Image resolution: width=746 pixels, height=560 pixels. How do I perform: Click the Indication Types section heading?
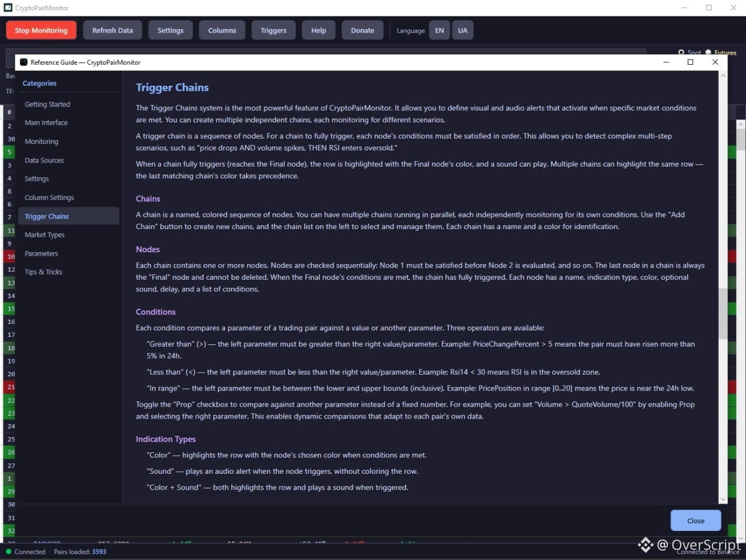166,439
